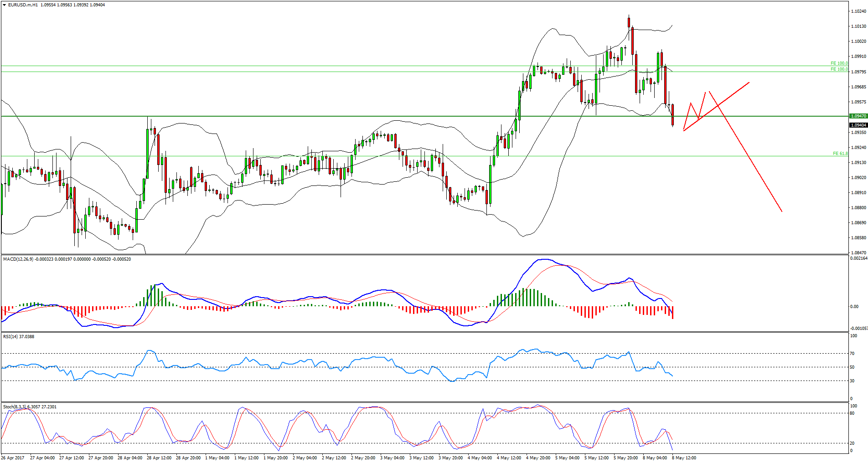Click the black 1.09404 current price tag
Image resolution: width=868 pixels, height=463 pixels.
point(858,125)
